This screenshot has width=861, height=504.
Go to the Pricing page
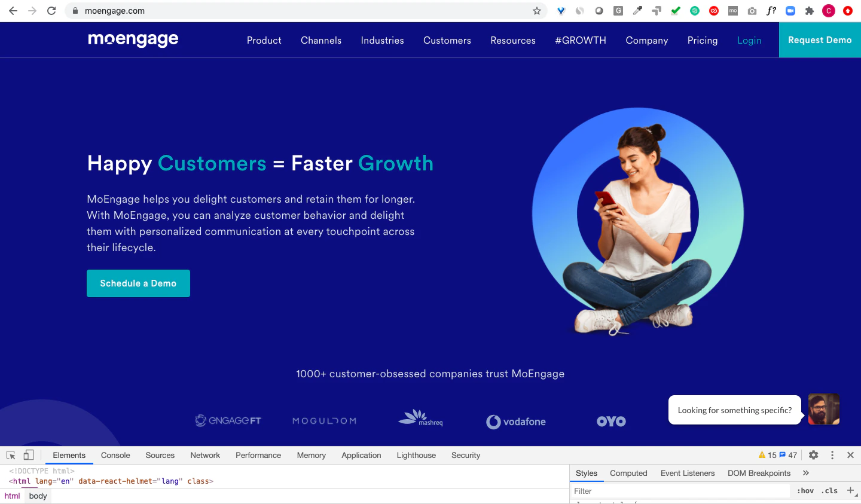[x=703, y=40]
